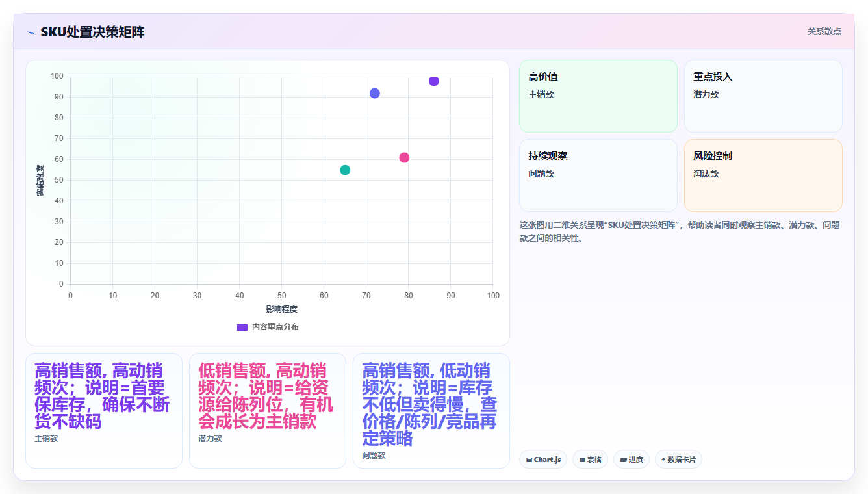Click the icon inside 进度 chip
Image resolution: width=868 pixels, height=494 pixels.
623,460
